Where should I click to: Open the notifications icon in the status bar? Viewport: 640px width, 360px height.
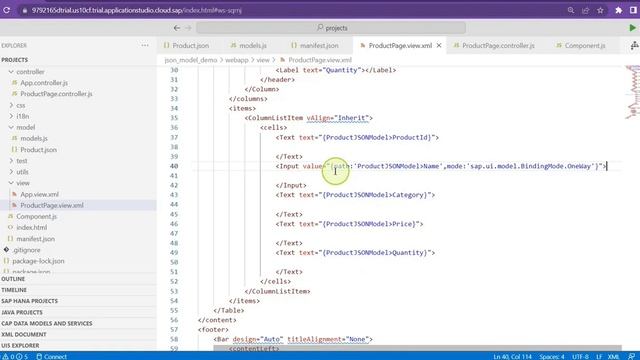point(631,356)
